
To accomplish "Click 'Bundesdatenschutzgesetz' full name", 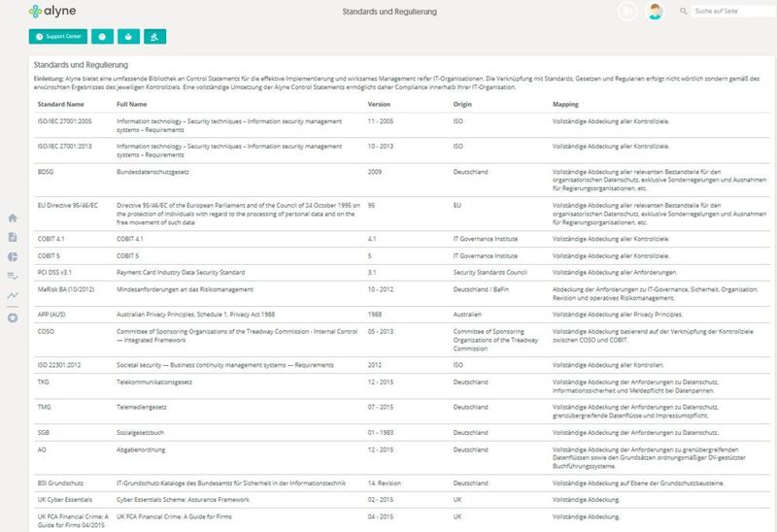I will [152, 172].
